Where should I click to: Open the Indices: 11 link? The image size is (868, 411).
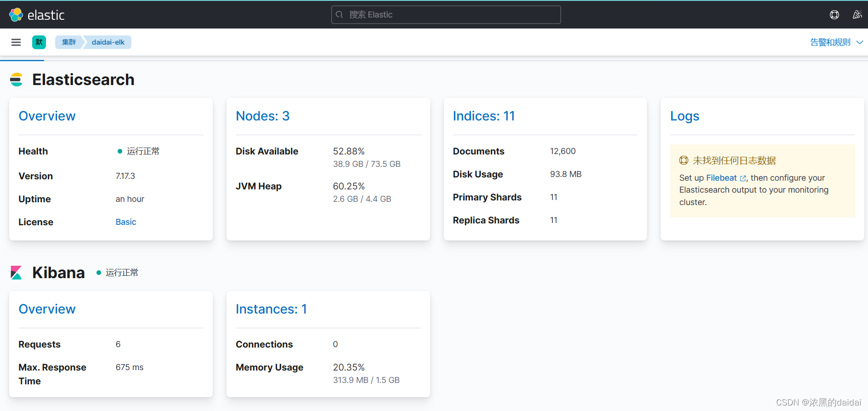(483, 116)
